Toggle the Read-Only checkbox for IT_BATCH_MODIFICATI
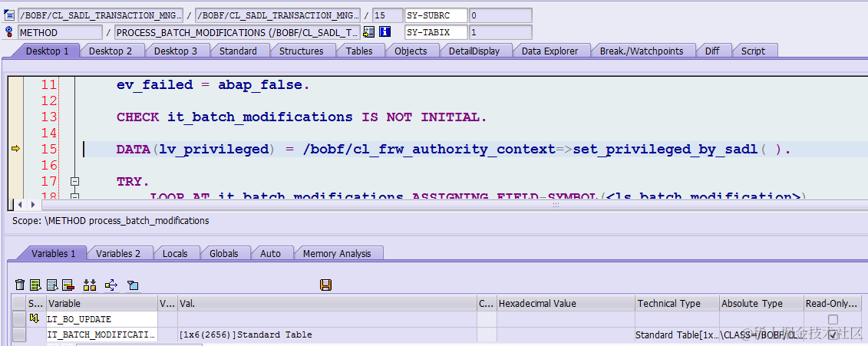 (x=833, y=335)
